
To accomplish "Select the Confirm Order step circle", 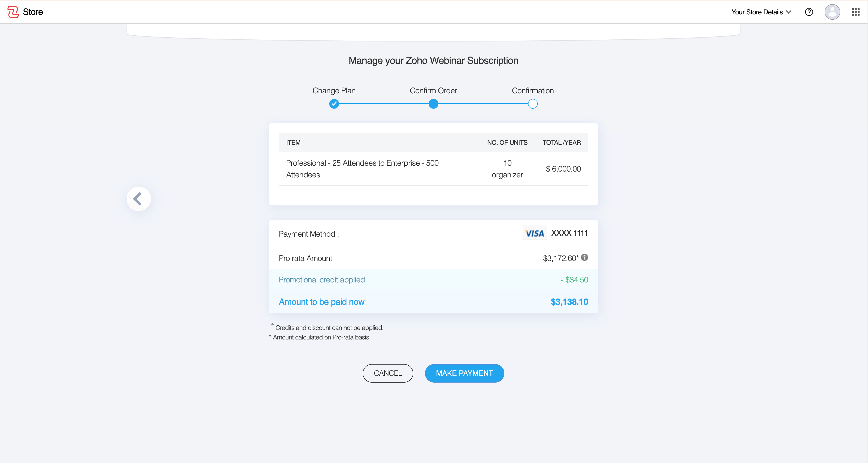I will [433, 104].
